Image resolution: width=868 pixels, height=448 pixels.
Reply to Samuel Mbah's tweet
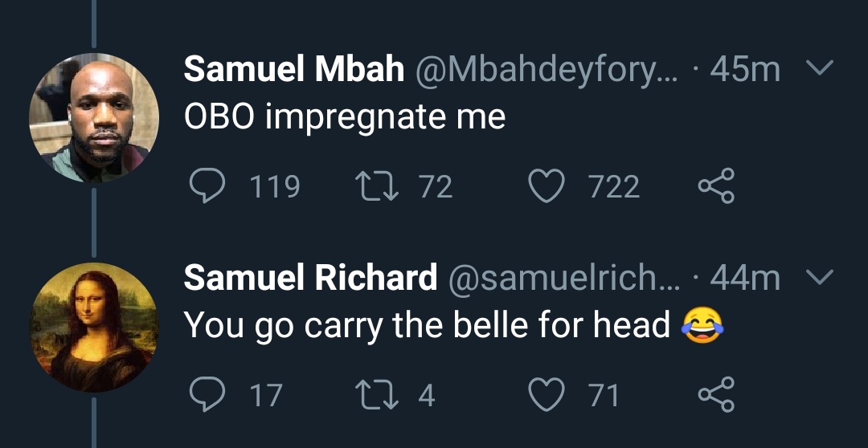207,185
